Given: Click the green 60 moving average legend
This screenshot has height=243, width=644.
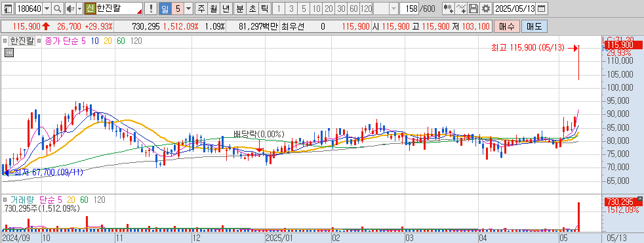Looking at the screenshot, I should click(121, 41).
